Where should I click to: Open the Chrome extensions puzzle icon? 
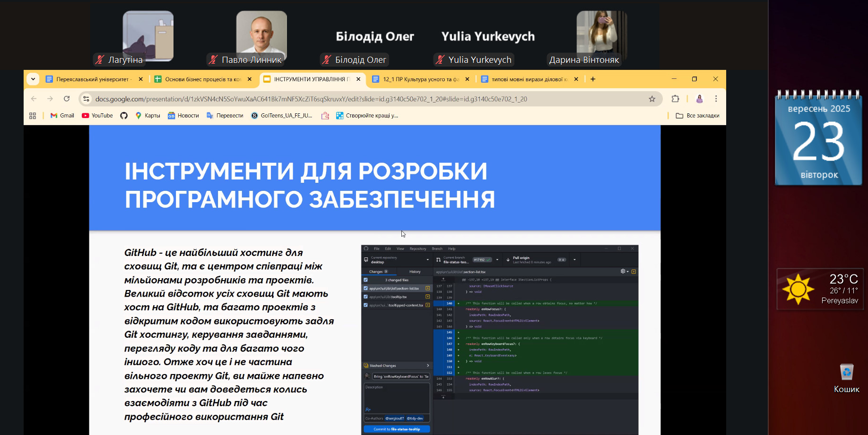(675, 99)
